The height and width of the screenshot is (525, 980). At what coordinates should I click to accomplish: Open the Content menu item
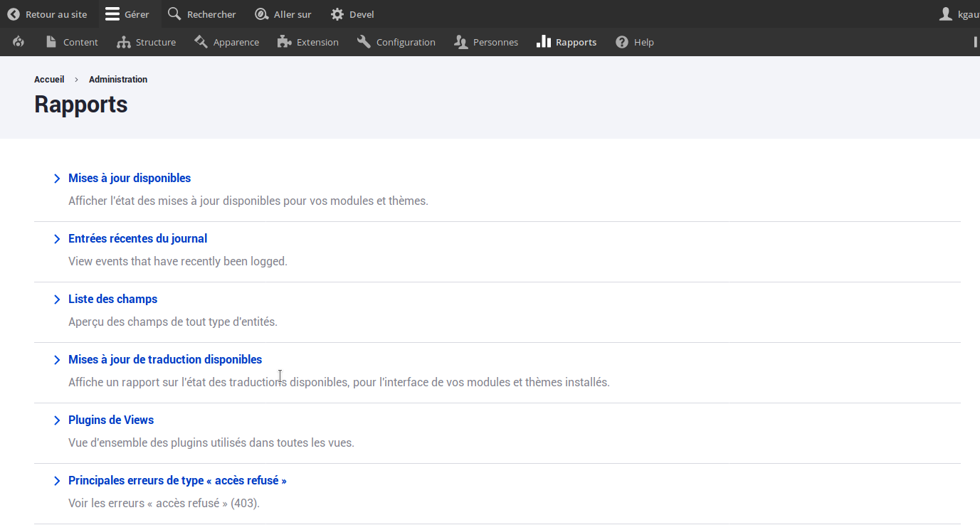[80, 42]
